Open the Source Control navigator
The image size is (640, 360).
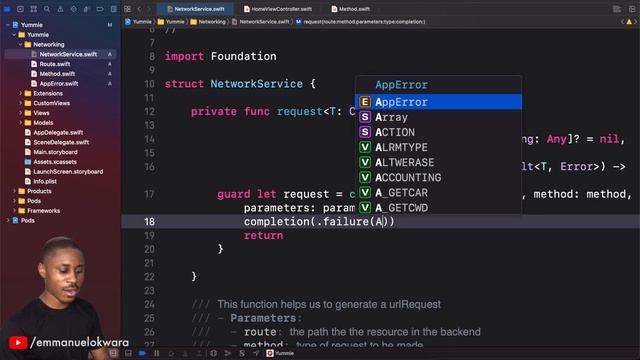[x=20, y=9]
